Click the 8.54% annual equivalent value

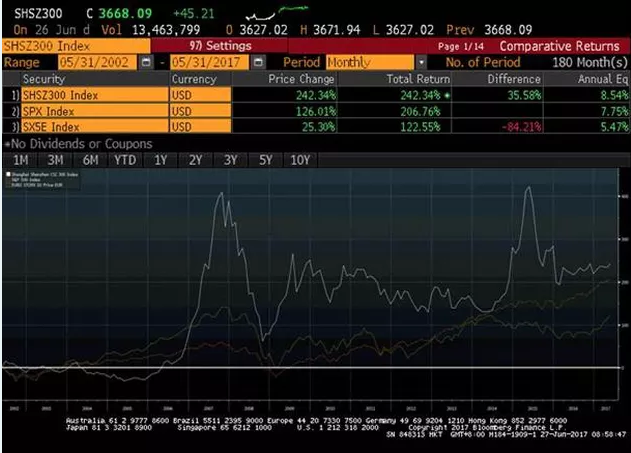pos(614,95)
